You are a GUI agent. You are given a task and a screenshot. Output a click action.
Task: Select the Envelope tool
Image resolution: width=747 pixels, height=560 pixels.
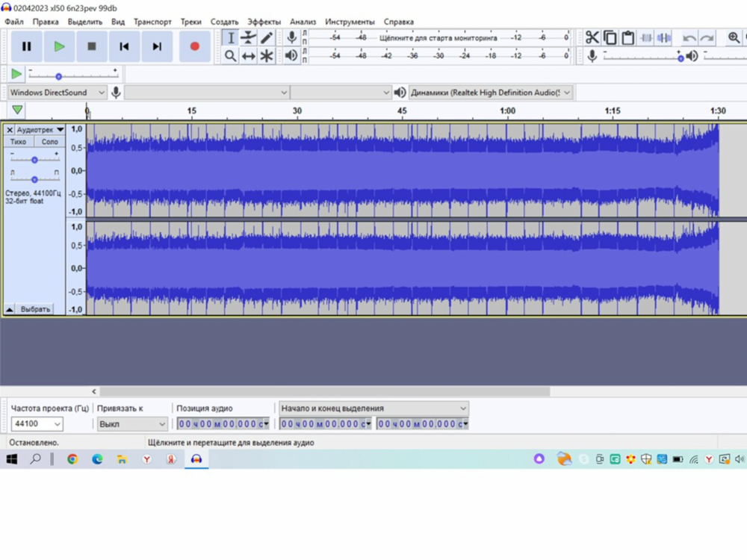249,37
